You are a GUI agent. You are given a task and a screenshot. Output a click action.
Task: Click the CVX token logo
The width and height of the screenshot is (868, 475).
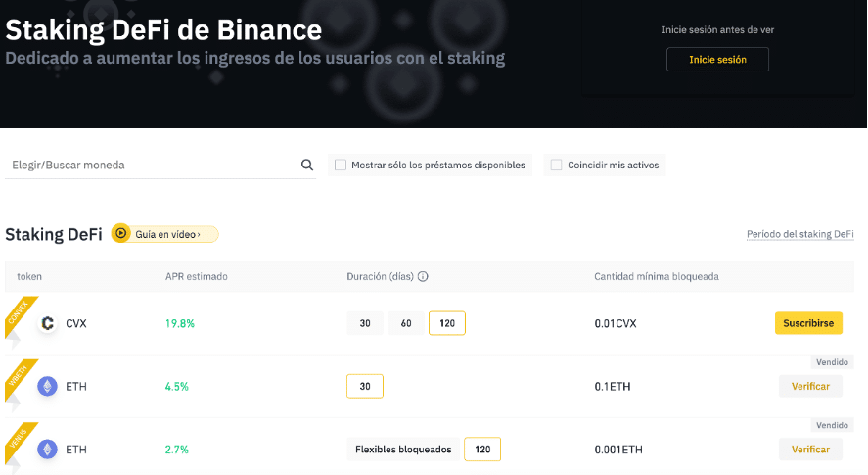point(47,323)
